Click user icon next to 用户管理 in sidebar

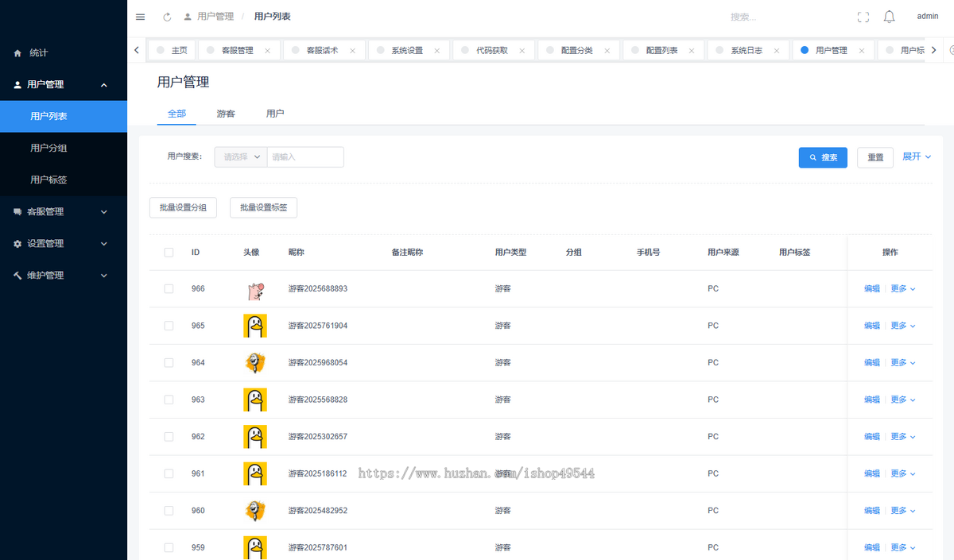[x=17, y=85]
